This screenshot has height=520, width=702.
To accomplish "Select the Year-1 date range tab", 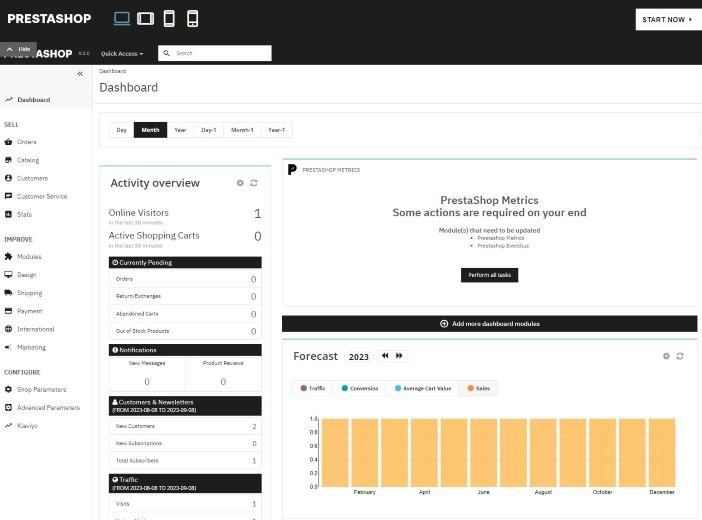I will point(276,130).
